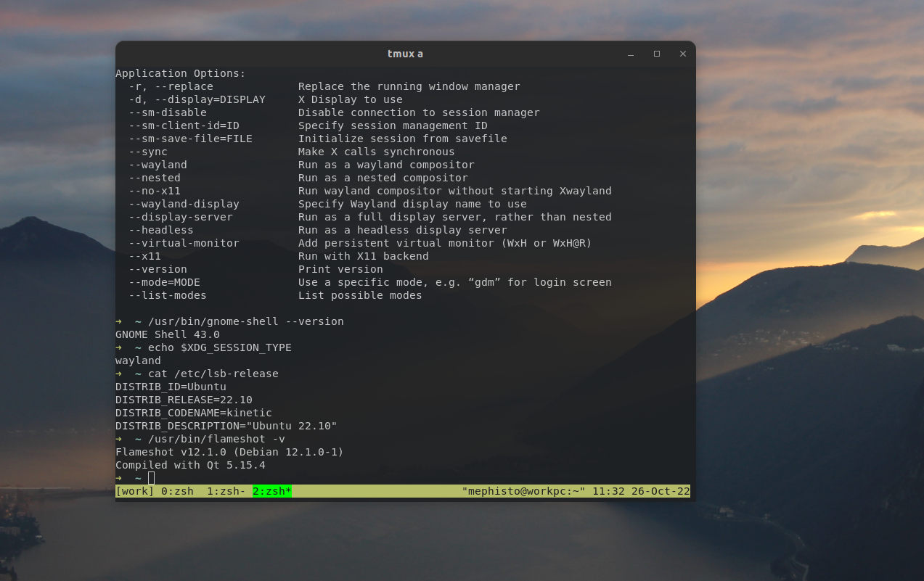Image resolution: width=924 pixels, height=581 pixels.
Task: Select the active tmux window 2:zsh*
Action: click(271, 491)
